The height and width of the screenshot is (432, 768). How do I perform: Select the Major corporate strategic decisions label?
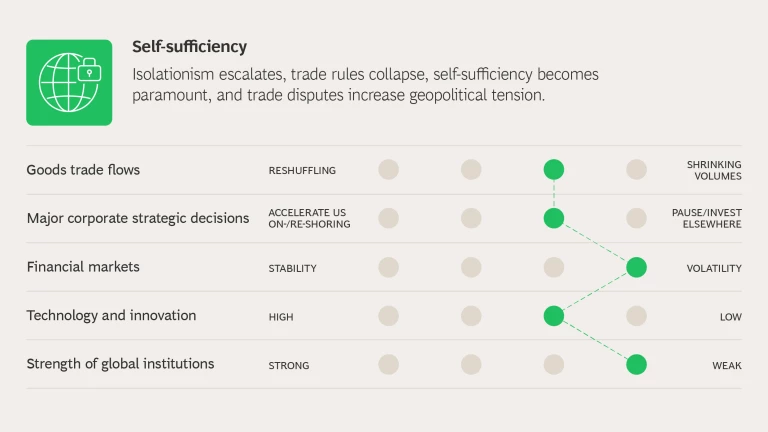click(x=138, y=218)
